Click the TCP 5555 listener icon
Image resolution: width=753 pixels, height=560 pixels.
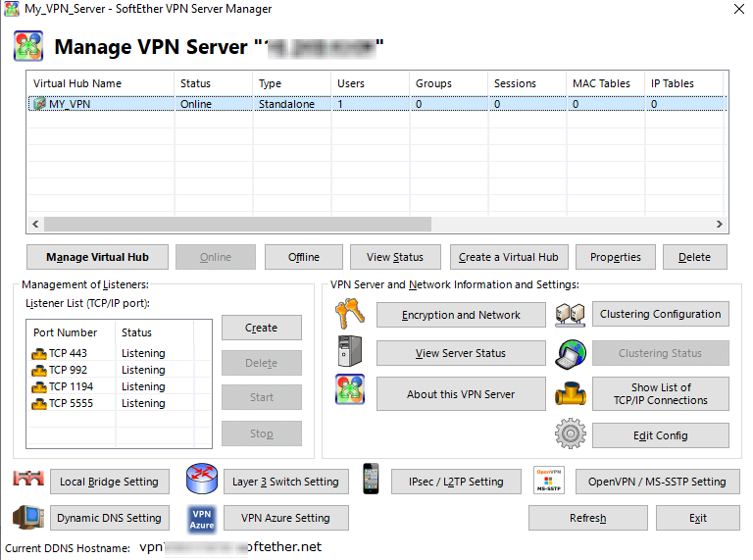(x=39, y=404)
